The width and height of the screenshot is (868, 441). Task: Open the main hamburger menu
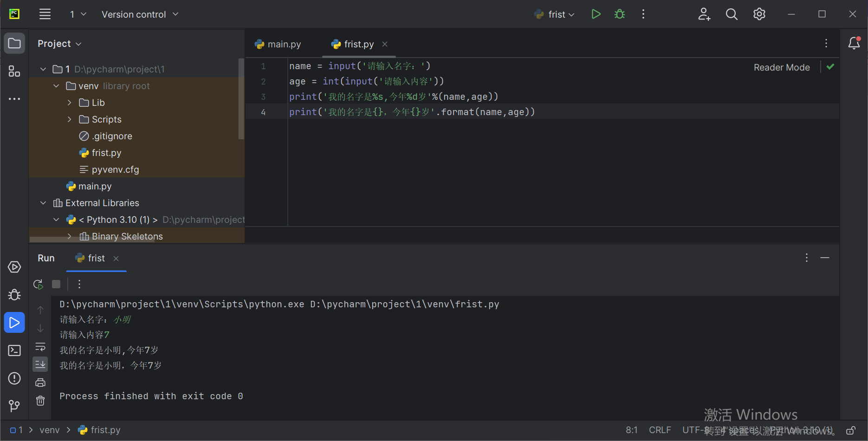[x=45, y=14]
